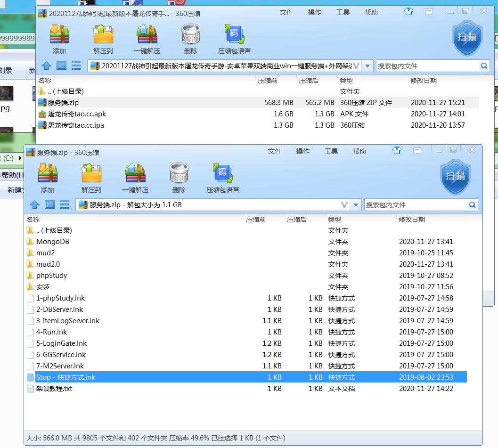
Task: Expand the path dropdown in the top archive window
Action: tap(368, 66)
